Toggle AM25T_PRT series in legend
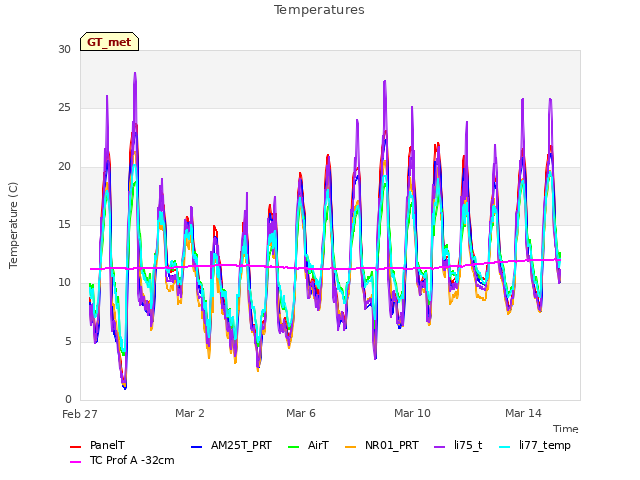Viewport: 640px width, 480px height. [x=241, y=445]
